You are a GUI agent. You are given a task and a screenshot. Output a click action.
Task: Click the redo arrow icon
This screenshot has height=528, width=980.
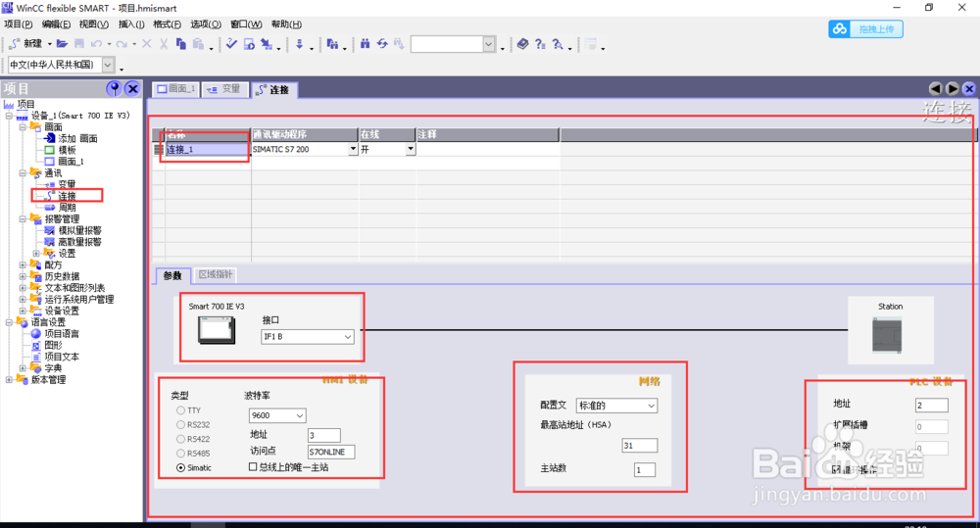pos(122,44)
